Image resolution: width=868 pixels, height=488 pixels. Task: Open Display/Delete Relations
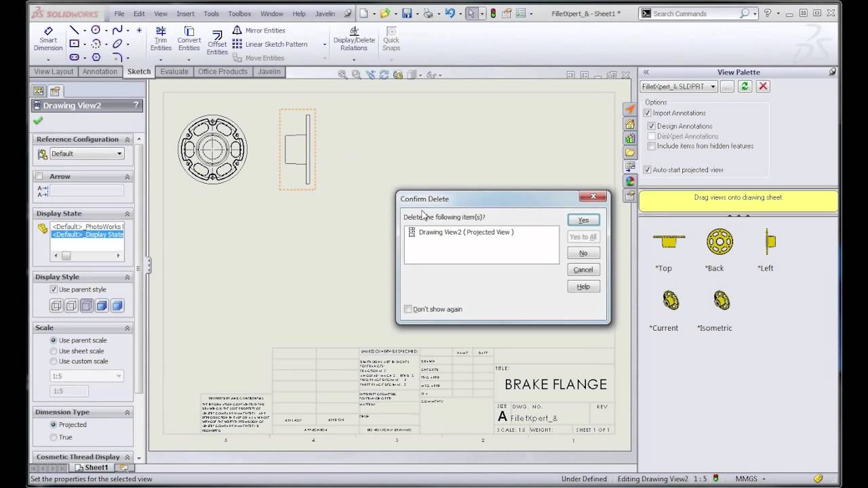(x=354, y=39)
